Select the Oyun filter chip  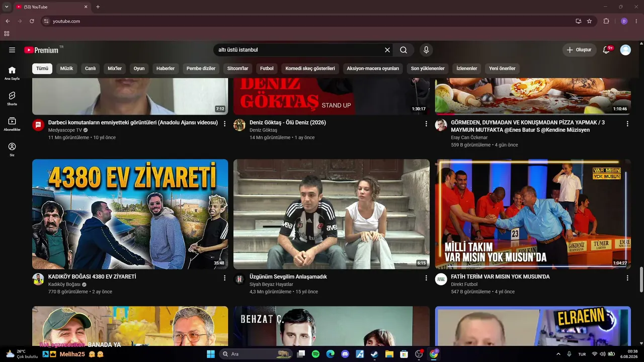[139, 68]
